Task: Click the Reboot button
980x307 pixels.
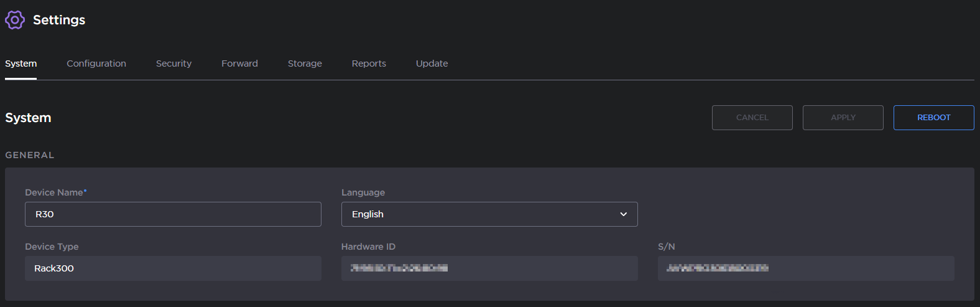Action: [x=933, y=118]
